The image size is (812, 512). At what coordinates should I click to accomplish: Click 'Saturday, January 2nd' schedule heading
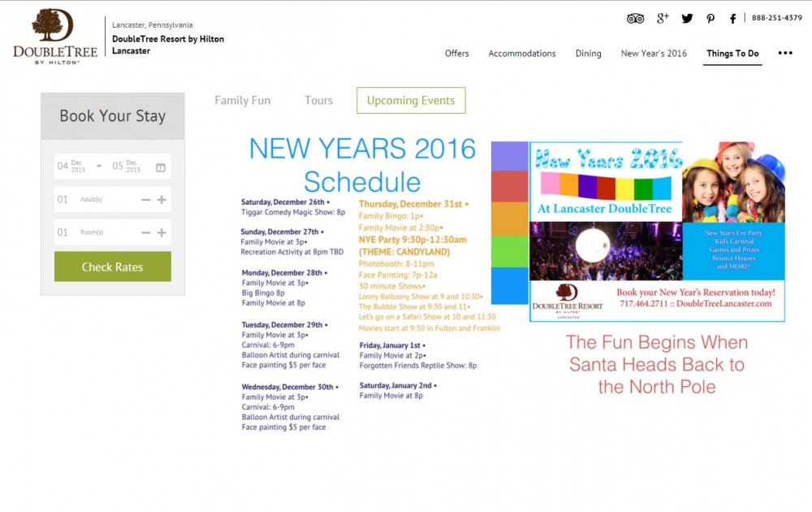398,385
